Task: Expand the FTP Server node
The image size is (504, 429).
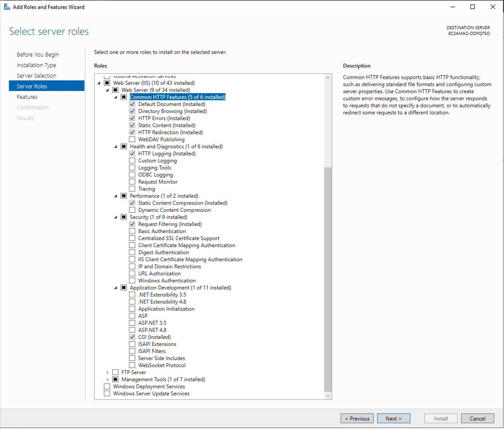Action: tap(107, 372)
